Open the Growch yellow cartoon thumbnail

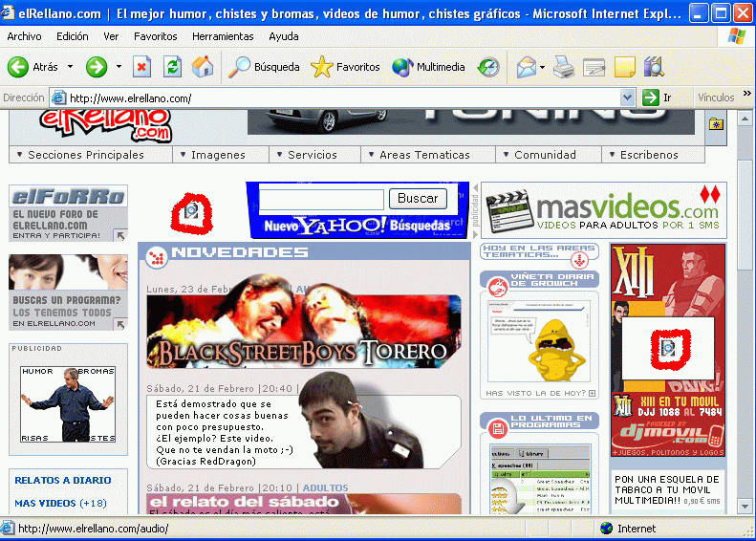click(x=539, y=341)
